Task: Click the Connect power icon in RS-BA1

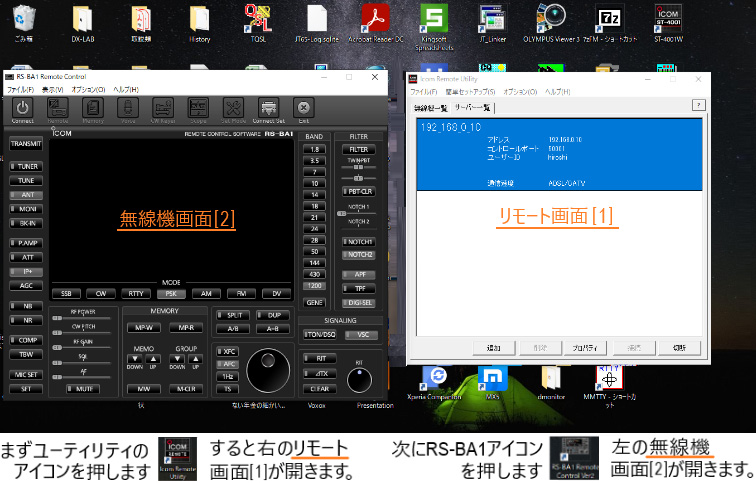Action: point(22,110)
